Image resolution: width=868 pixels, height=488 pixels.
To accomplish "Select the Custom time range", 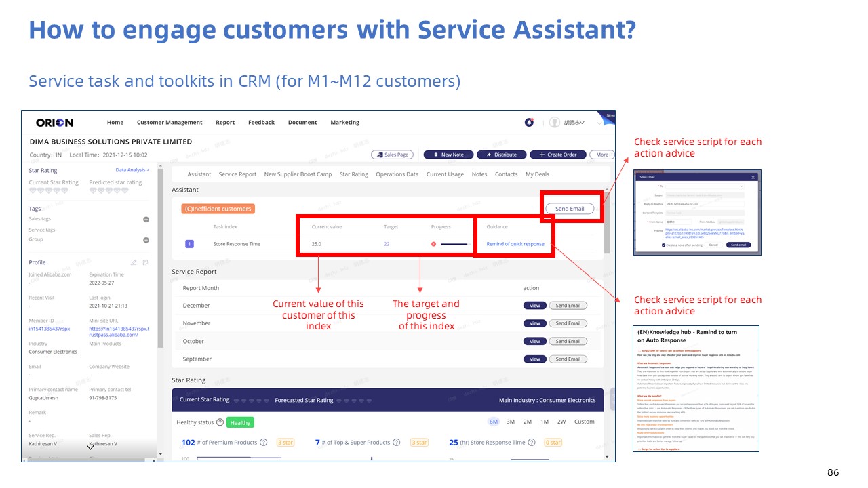I will (x=585, y=422).
